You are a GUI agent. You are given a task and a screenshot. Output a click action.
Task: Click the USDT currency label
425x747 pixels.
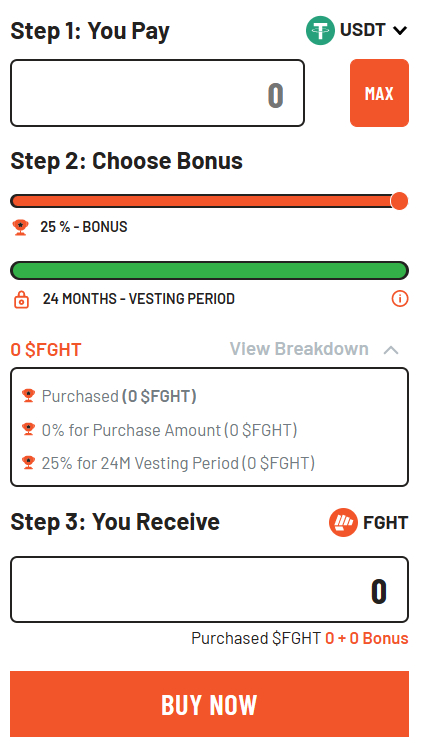click(x=363, y=30)
